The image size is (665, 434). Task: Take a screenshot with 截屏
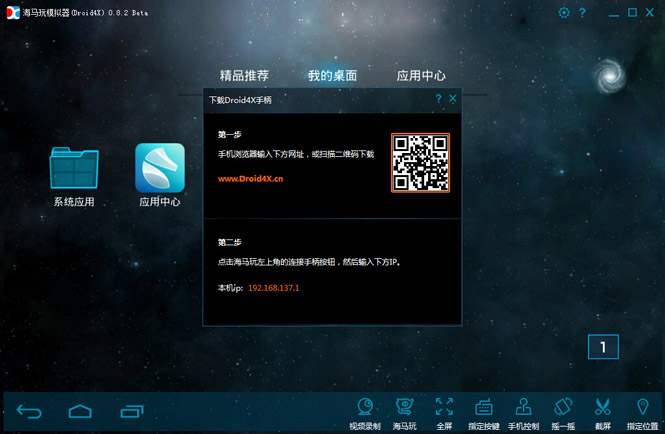tap(603, 414)
